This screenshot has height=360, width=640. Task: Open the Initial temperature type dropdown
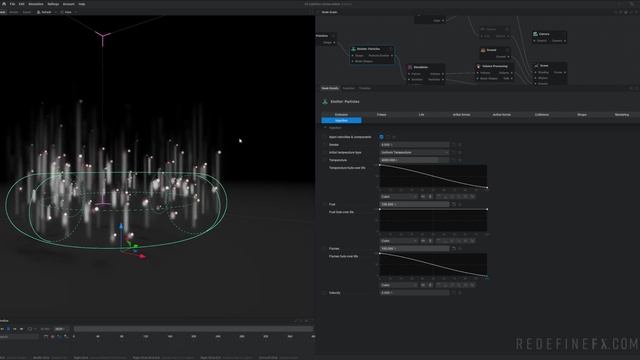(415, 152)
